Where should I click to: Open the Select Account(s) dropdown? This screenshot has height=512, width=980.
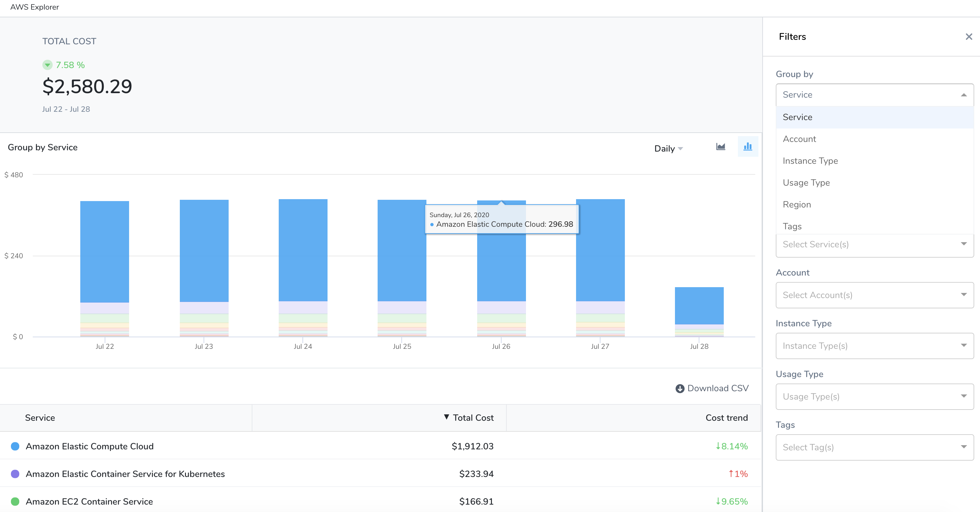[874, 295]
